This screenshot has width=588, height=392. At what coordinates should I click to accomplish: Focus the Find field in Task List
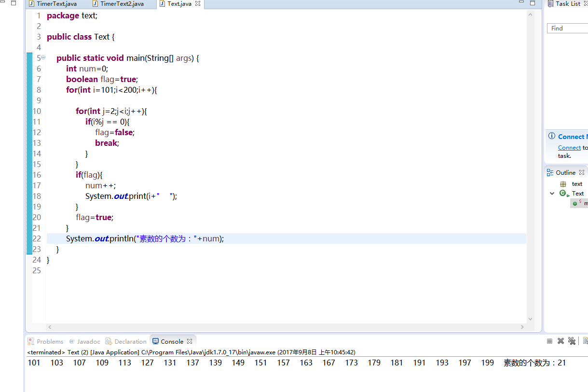tap(568, 28)
